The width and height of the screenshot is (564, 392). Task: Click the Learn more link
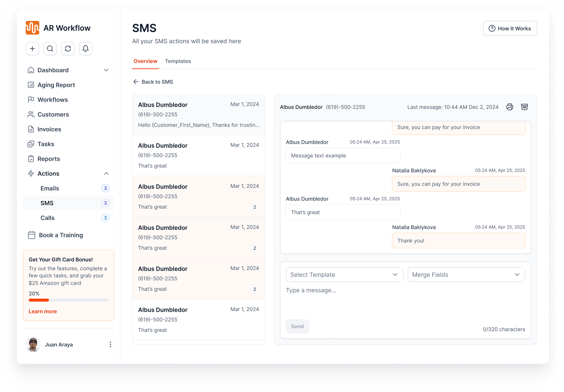(x=43, y=311)
